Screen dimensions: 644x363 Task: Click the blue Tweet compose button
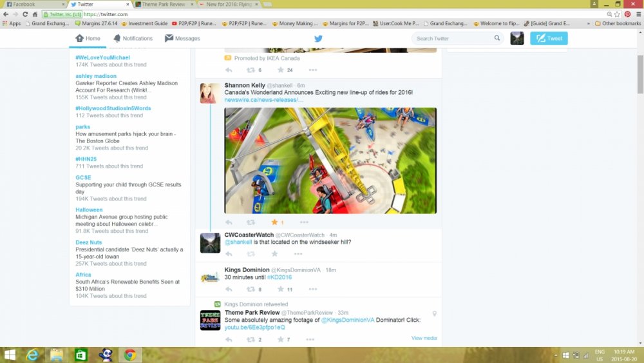549,38
